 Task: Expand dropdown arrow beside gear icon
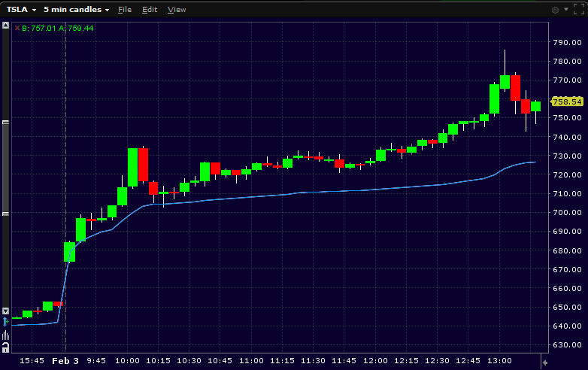(x=566, y=9)
